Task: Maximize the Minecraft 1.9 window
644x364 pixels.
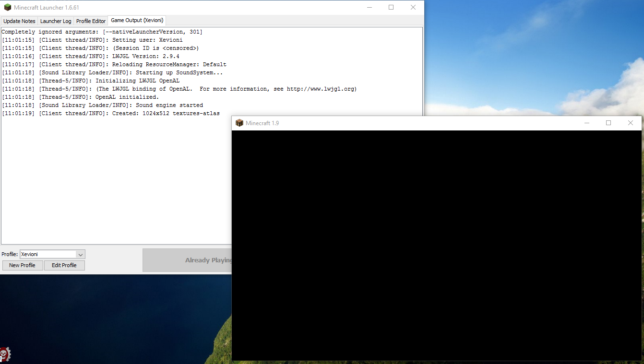Action: (x=608, y=123)
